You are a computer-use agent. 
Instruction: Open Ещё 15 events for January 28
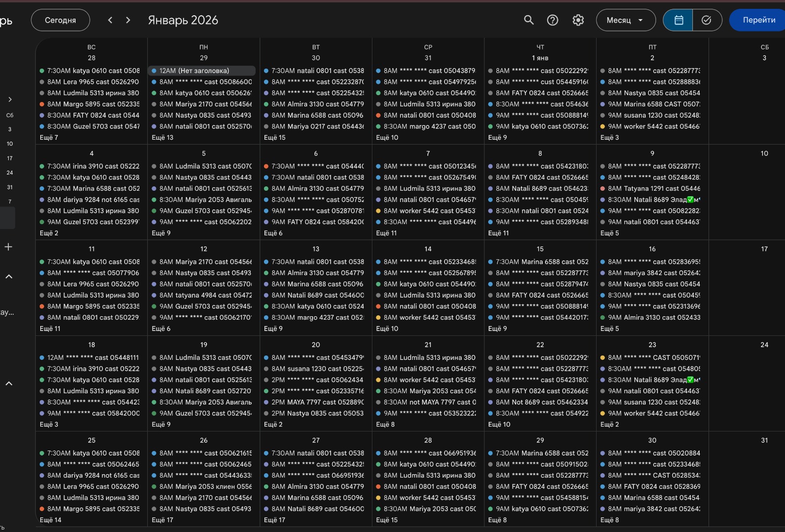(x=387, y=520)
